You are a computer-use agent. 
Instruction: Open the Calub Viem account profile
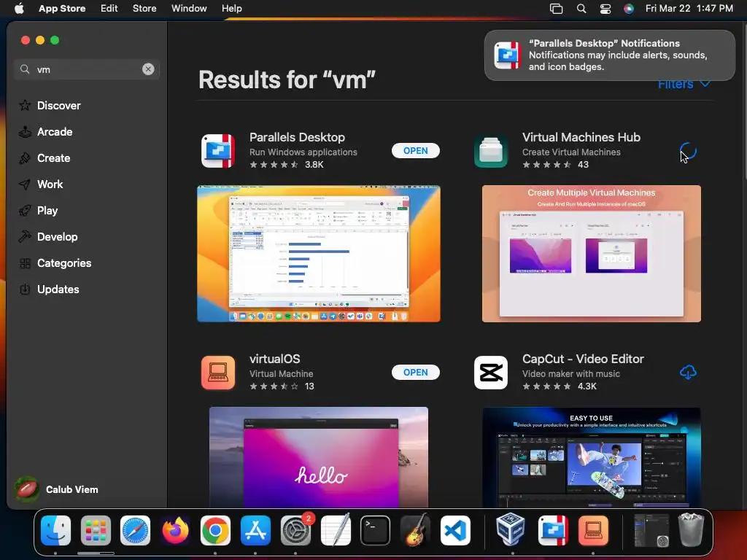[x=57, y=489]
